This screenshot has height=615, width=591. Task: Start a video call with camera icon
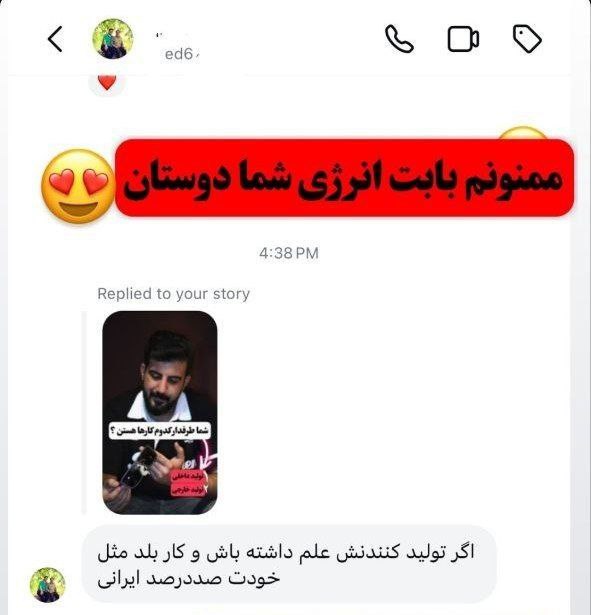463,39
